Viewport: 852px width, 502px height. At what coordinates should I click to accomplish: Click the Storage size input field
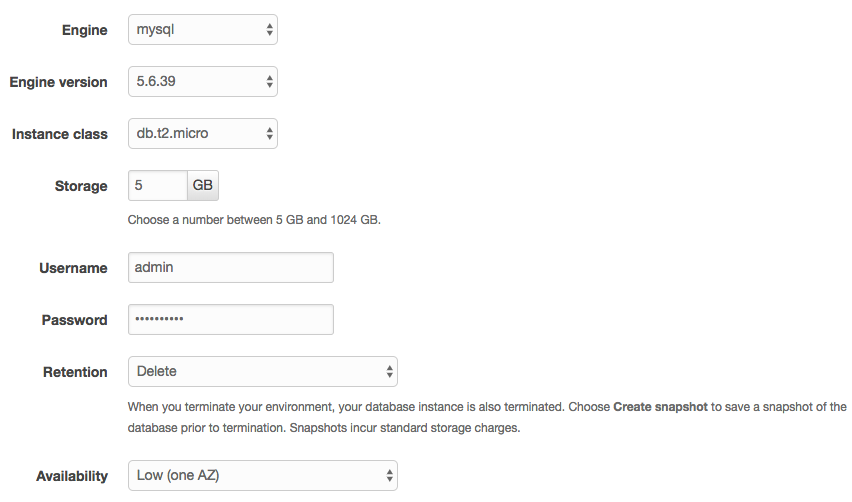[158, 185]
